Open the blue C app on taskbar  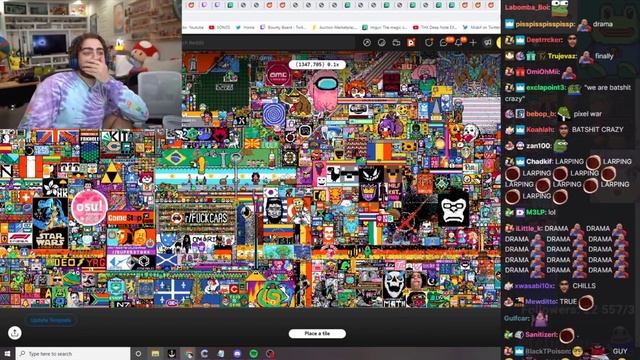204,353
